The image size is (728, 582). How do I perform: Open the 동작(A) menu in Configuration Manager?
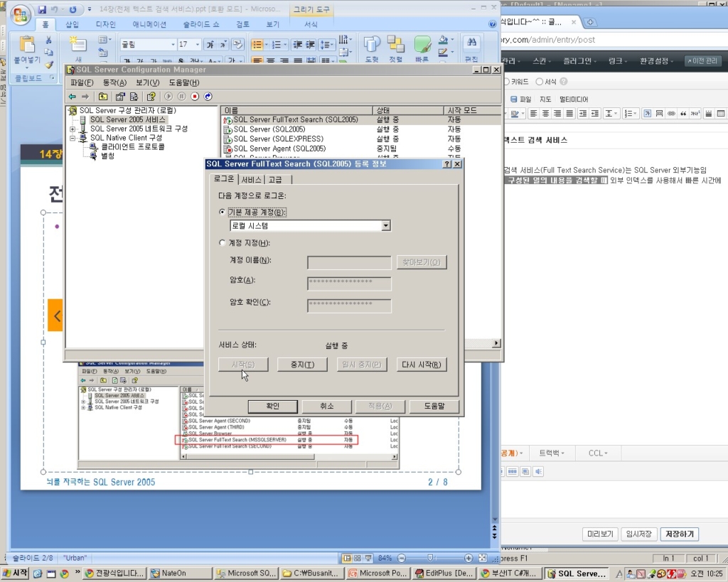click(114, 82)
